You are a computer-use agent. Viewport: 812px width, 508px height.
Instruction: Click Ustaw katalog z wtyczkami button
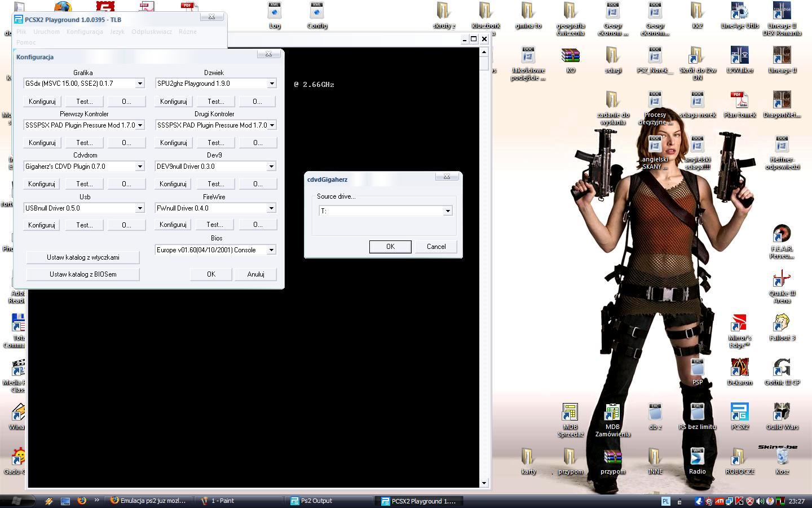[83, 257]
